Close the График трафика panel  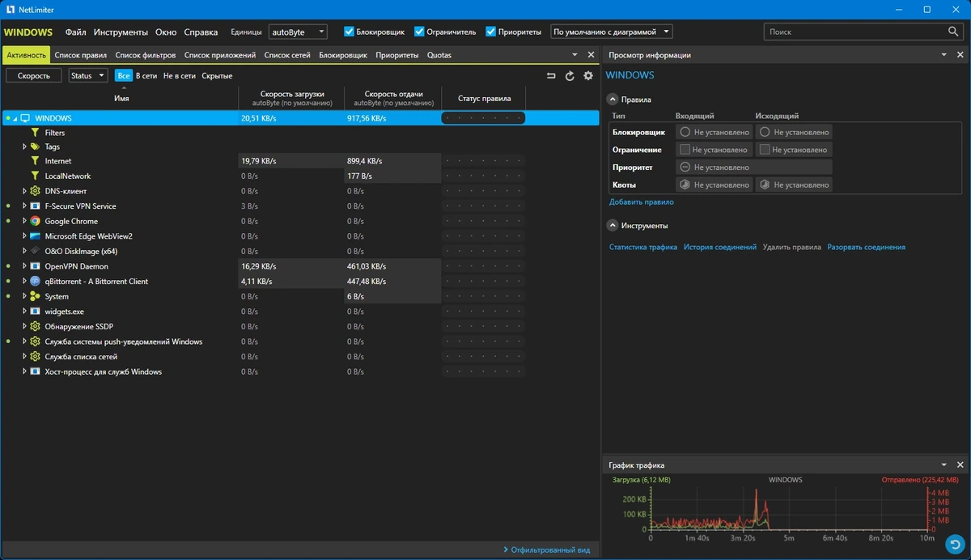coord(960,465)
